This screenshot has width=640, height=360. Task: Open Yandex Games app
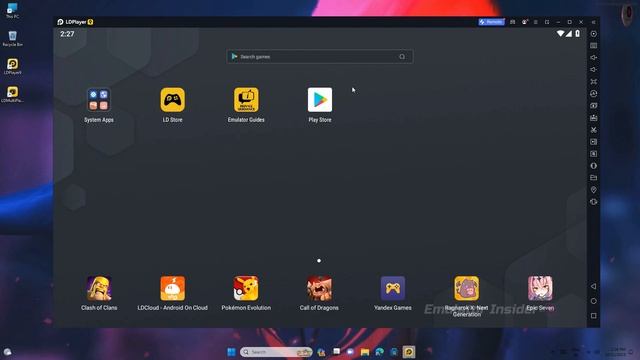tap(393, 288)
